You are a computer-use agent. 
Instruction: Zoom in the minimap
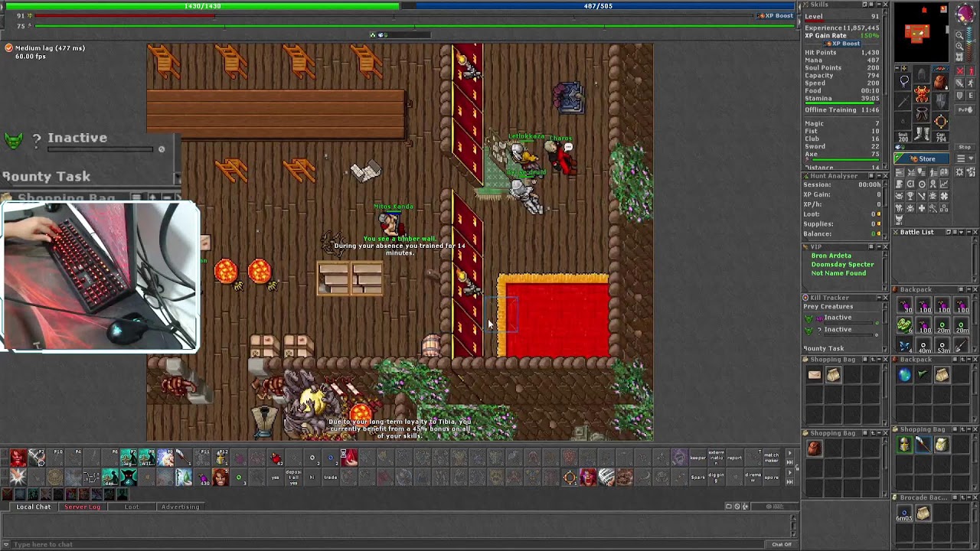click(959, 46)
